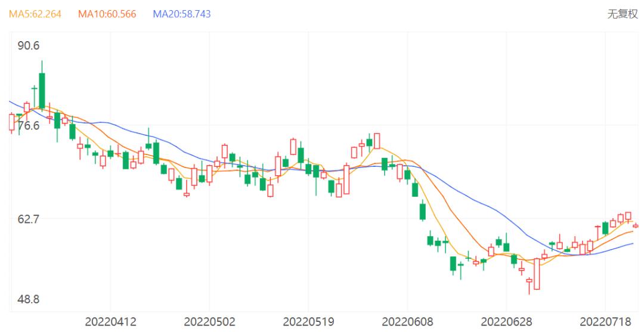Toggle the MA20:58.743 legend
The image size is (644, 332).
[x=181, y=14]
